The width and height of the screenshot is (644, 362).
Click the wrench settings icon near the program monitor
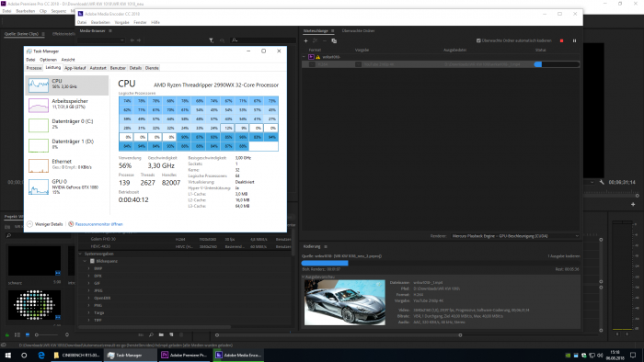[x=602, y=182]
